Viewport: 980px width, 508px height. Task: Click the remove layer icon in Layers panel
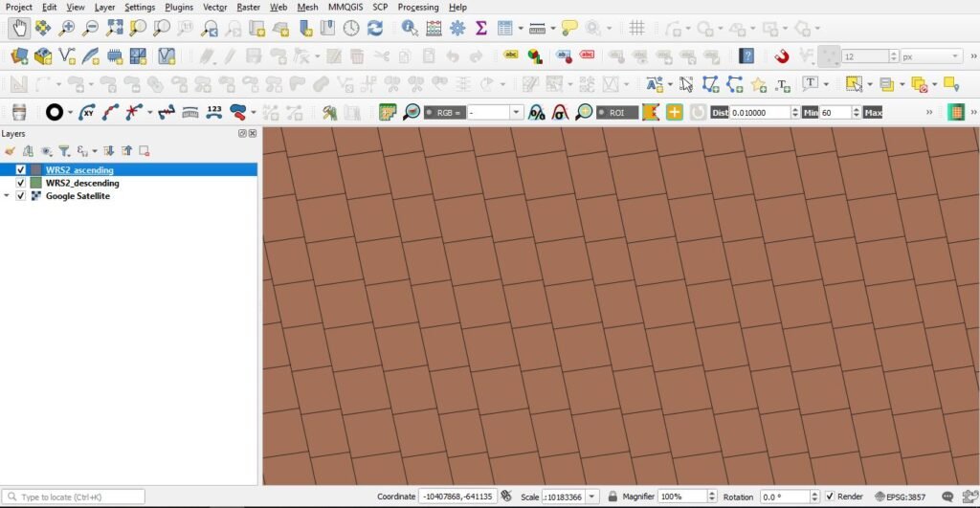(145, 150)
